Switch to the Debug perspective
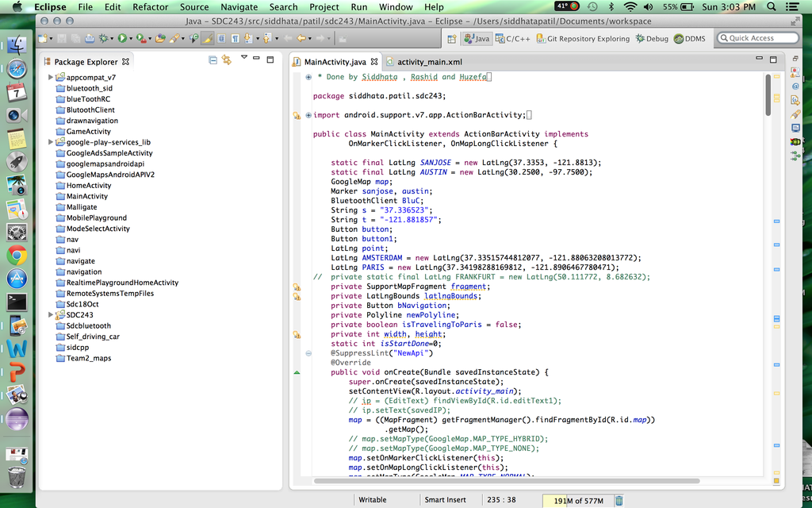Screen dimensions: 812x508 [x=652, y=38]
